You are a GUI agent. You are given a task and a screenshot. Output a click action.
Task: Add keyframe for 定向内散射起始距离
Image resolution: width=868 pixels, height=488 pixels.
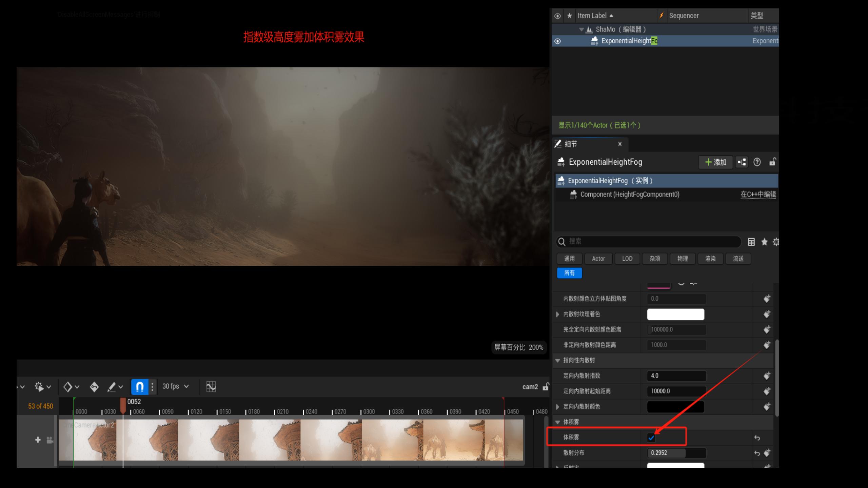(x=767, y=391)
